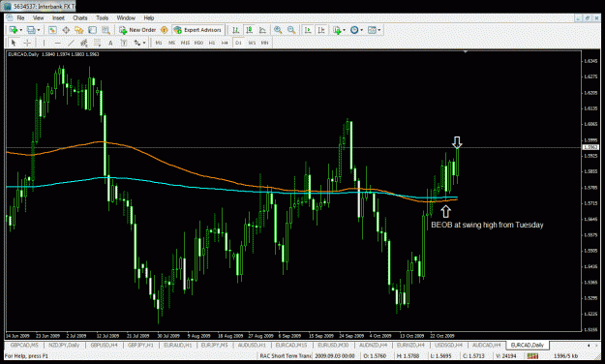Select the Cursor arrow tool
This screenshot has height=364, width=605.
point(14,43)
